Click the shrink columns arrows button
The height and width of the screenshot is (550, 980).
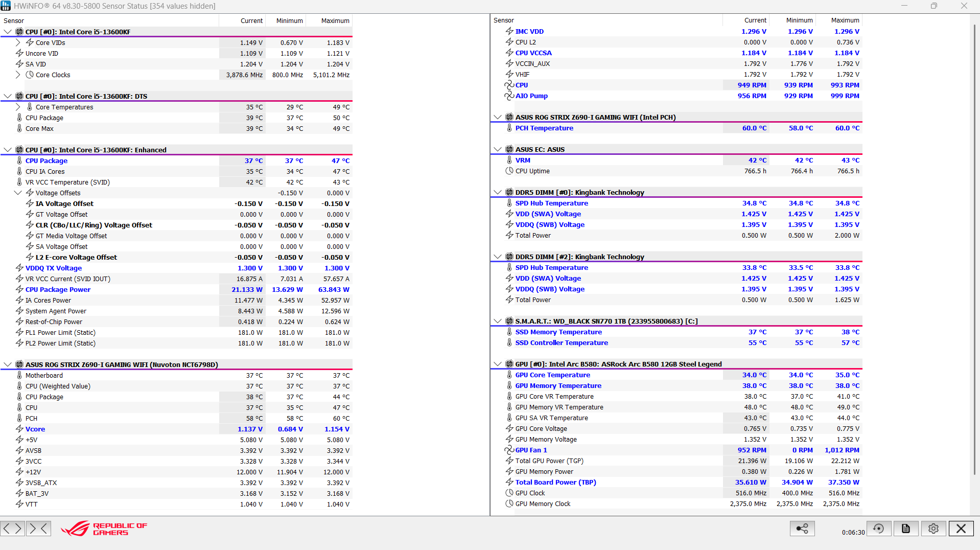pyautogui.click(x=39, y=528)
